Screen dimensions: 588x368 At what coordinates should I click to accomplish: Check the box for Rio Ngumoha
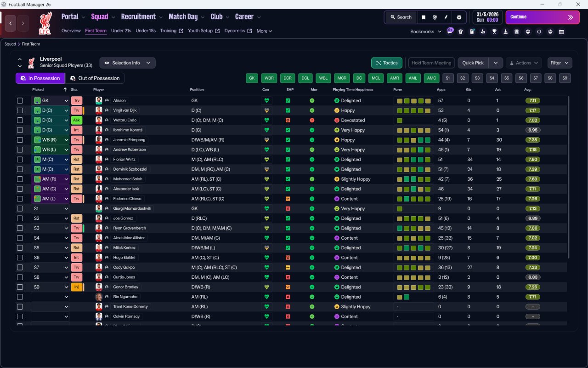point(20,297)
